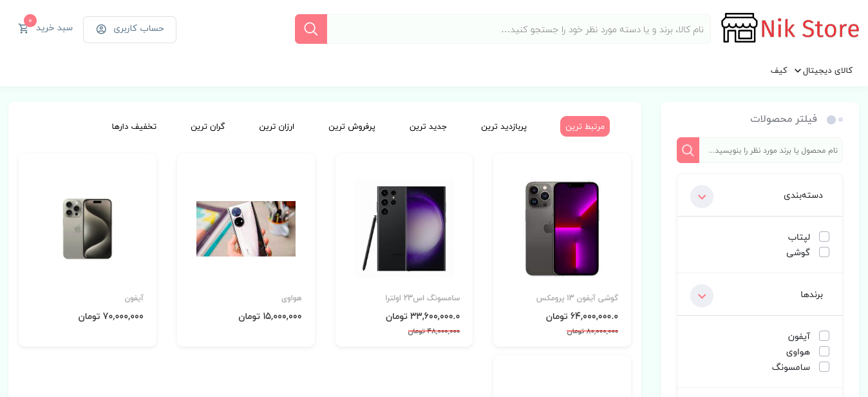Click the filter panel search magnifier button

[x=688, y=150]
